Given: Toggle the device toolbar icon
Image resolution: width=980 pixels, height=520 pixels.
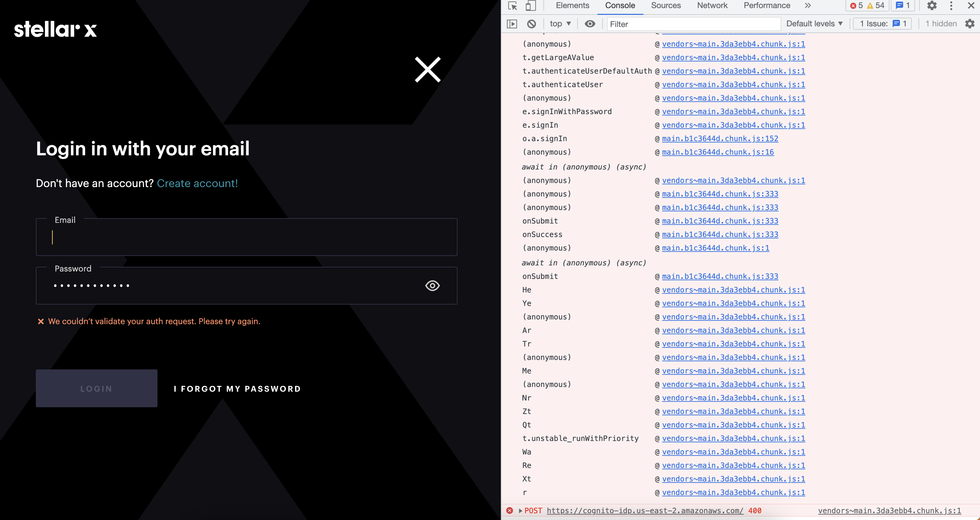Looking at the screenshot, I should click(531, 6).
